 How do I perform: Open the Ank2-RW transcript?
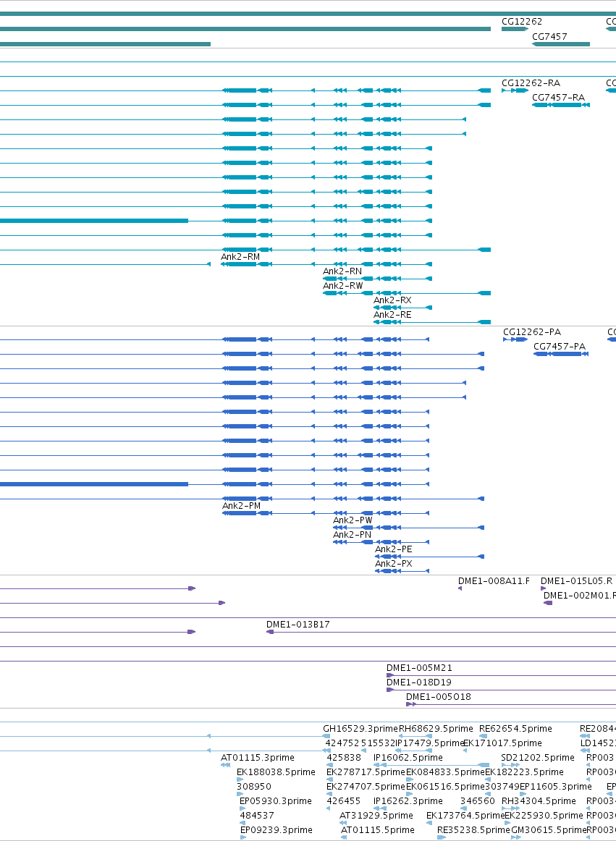407,293
